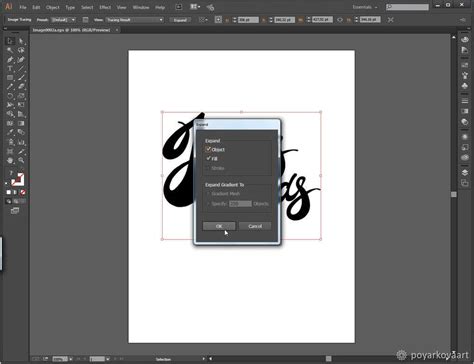
Task: Choose the Lasso tool
Action: pyautogui.click(x=21, y=50)
